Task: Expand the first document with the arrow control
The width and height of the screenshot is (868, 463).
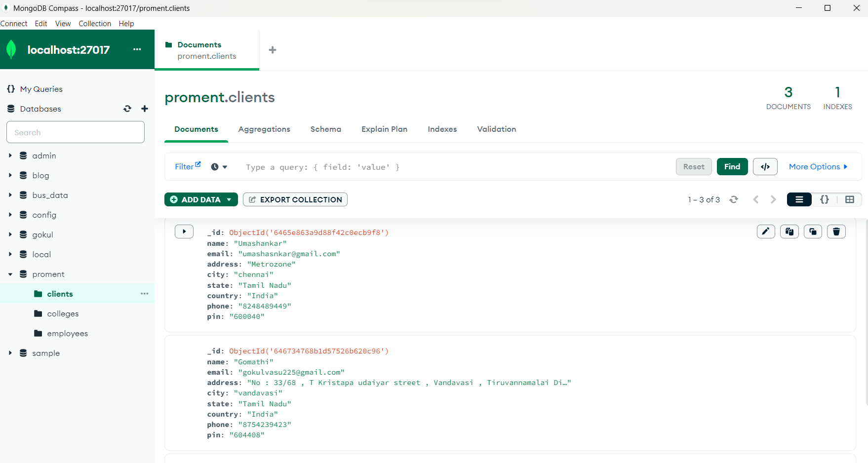Action: pos(184,231)
